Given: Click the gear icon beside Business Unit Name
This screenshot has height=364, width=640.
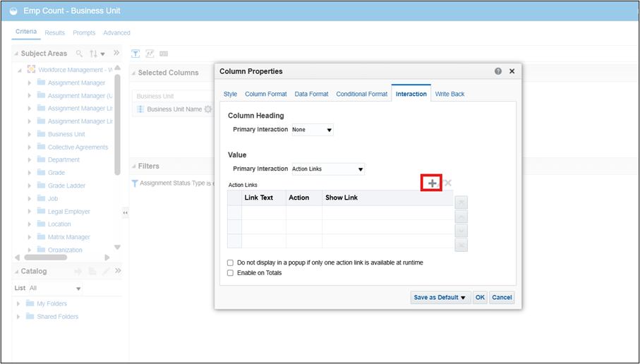Looking at the screenshot, I should pos(207,109).
